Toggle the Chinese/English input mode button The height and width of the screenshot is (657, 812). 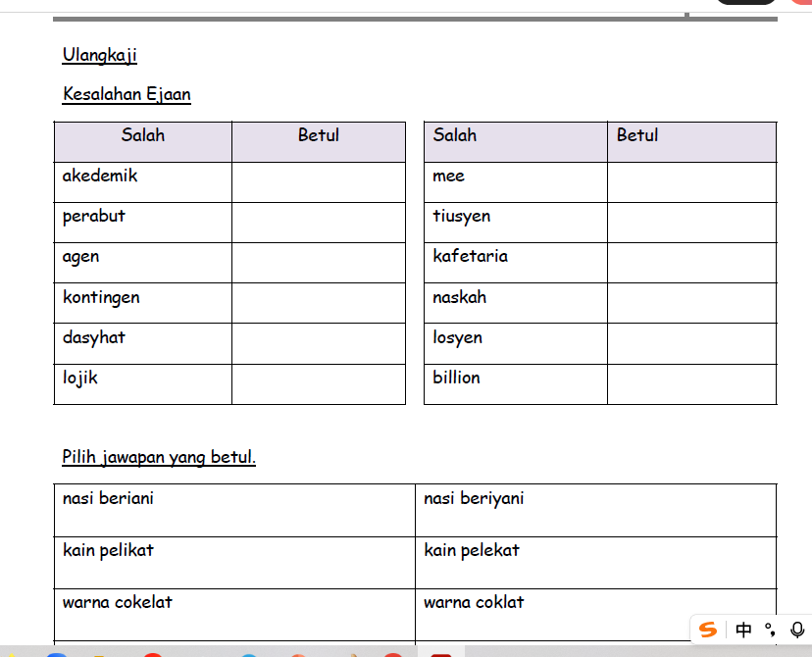tap(743, 630)
